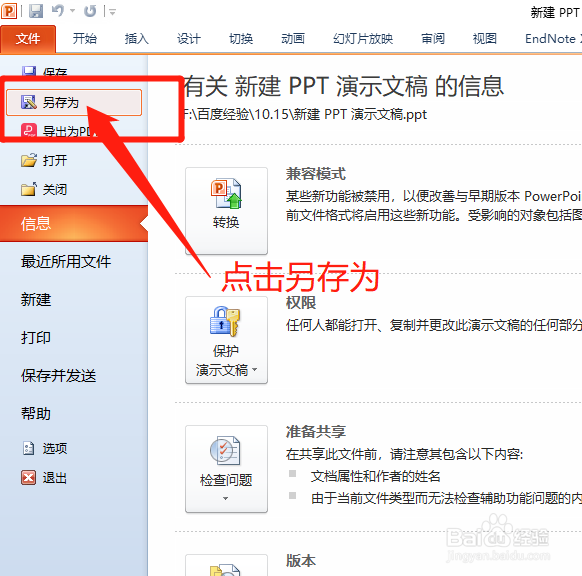Open the Customize Quick Access Toolbar dropdown
The height and width of the screenshot is (576, 582).
coord(112,12)
